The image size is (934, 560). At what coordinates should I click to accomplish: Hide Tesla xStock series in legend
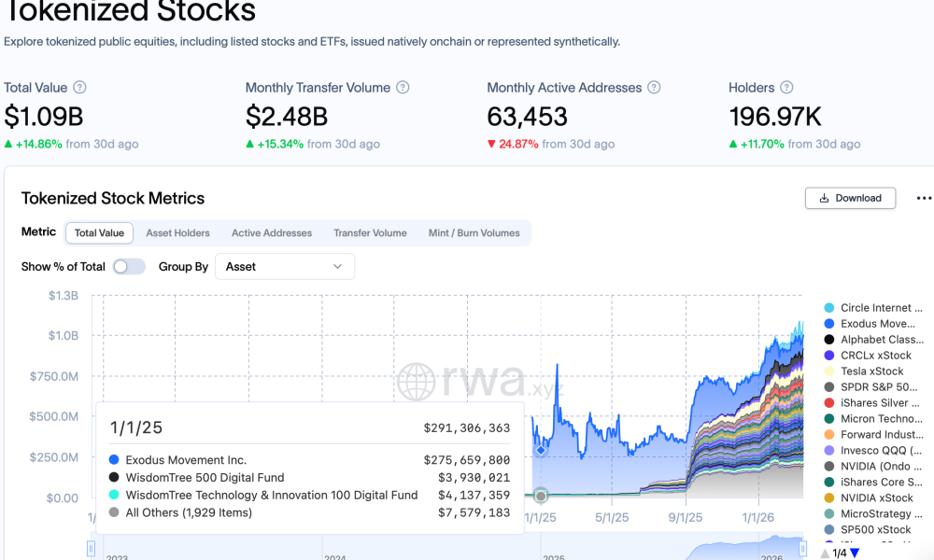click(x=871, y=371)
